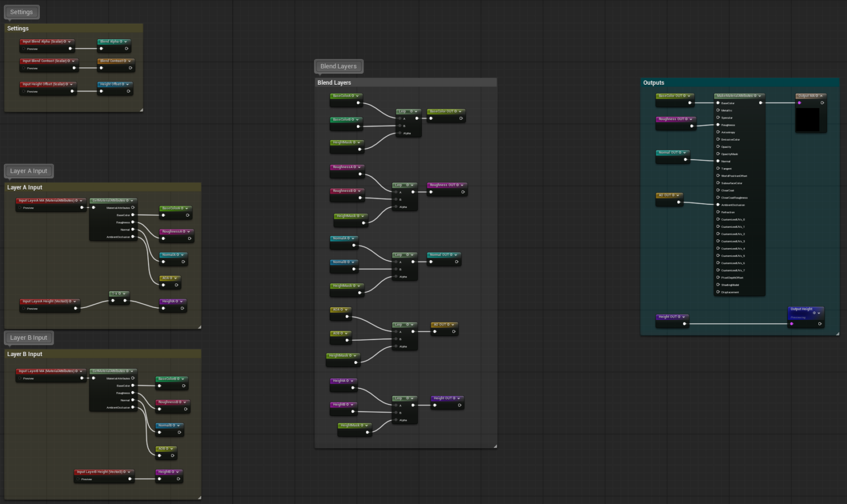Toggle Preview on Input LayerB Height node

point(78,479)
